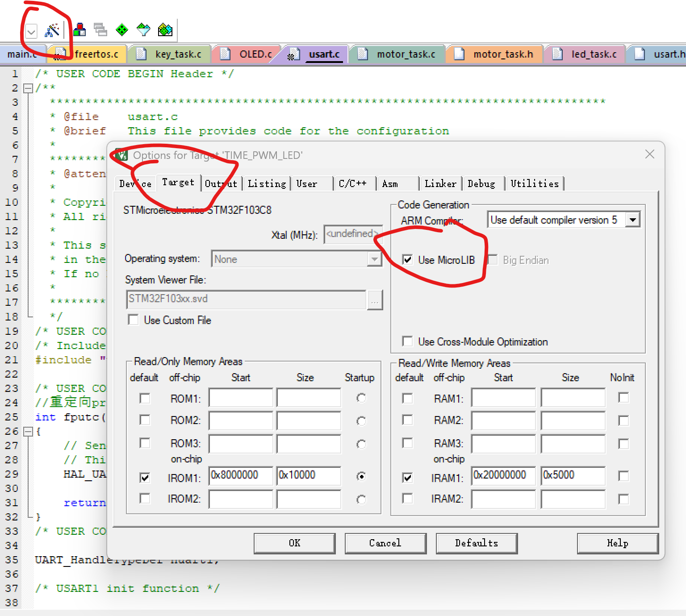The height and width of the screenshot is (616, 686).
Task: Collapse the fputc function fold at line 26
Action: [28, 431]
